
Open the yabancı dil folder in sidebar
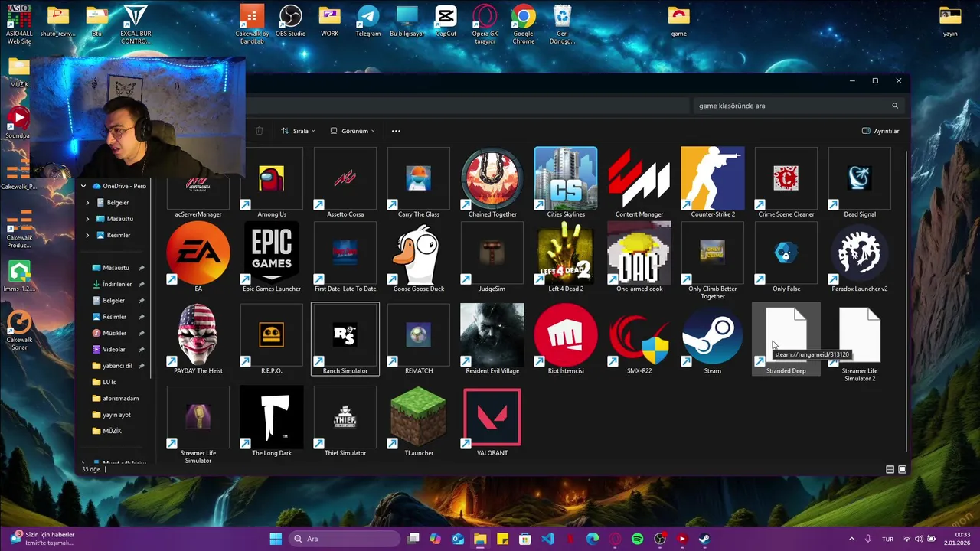click(118, 366)
